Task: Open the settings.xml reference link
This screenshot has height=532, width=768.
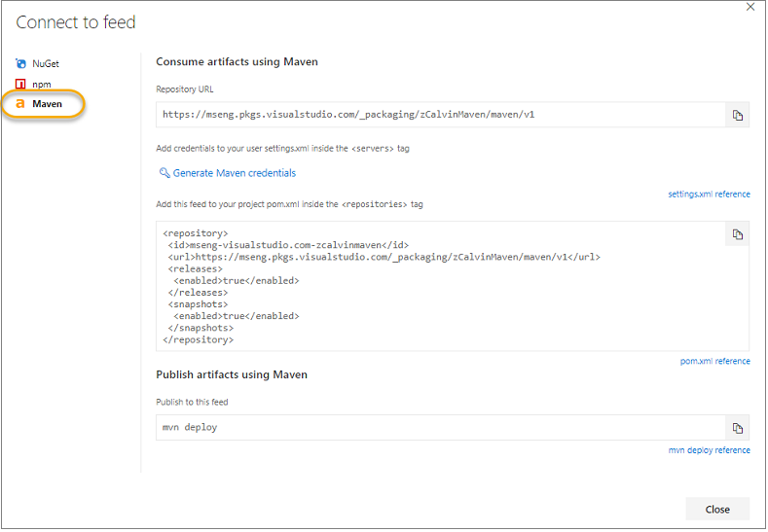Action: [709, 195]
